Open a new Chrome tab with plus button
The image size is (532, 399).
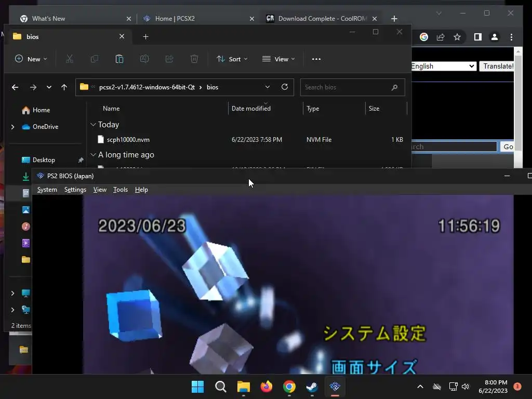point(394,19)
